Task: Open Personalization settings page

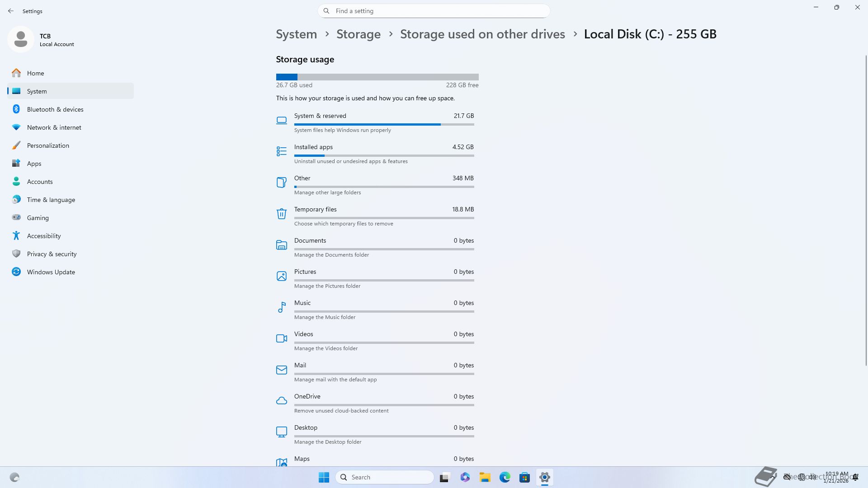Action: [x=48, y=145]
